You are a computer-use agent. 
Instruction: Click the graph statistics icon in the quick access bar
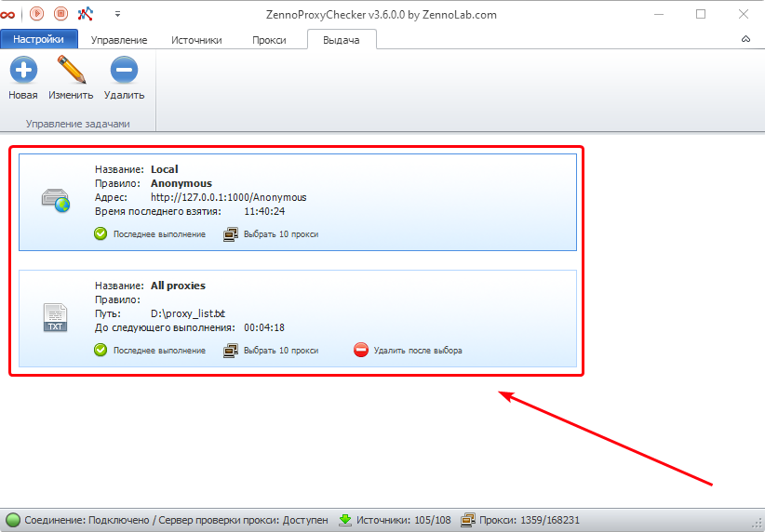[86, 14]
